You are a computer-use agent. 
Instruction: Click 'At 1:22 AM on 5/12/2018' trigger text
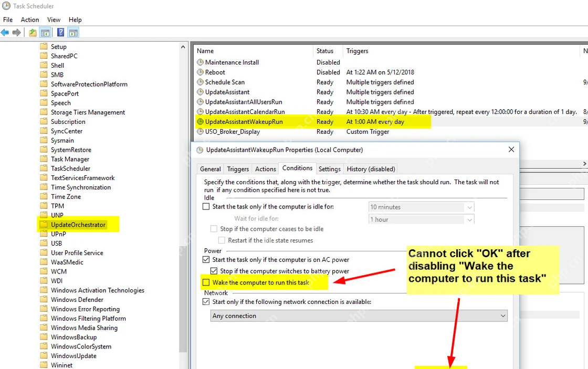(380, 72)
